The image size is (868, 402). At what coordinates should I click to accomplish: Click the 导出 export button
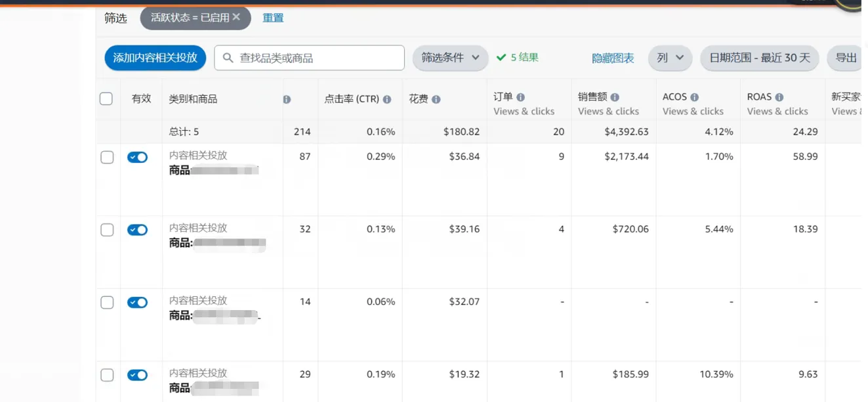(x=846, y=58)
